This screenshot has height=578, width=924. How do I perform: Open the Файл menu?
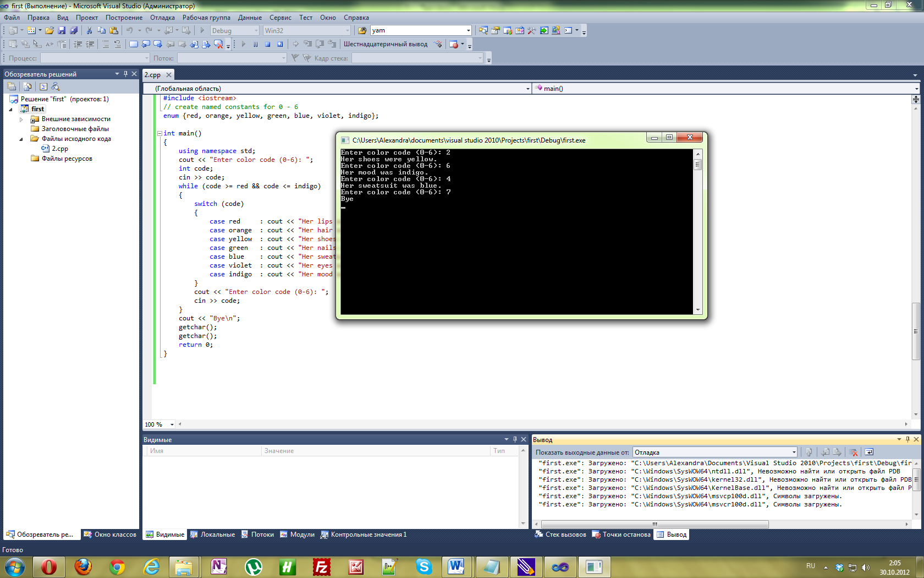[12, 18]
